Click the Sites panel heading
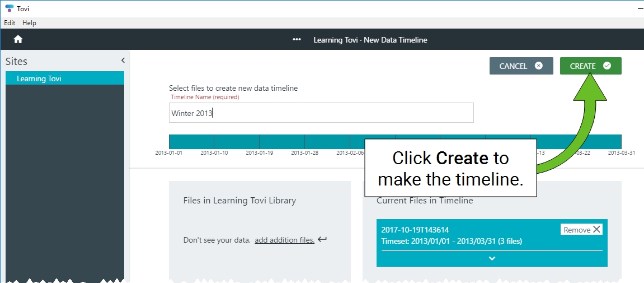644x283 pixels. point(16,61)
